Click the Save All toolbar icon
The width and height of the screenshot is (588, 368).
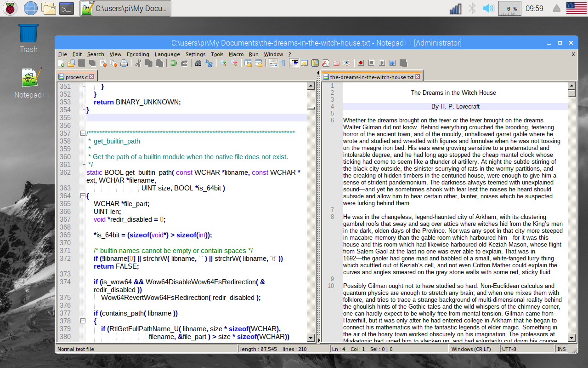click(92, 63)
